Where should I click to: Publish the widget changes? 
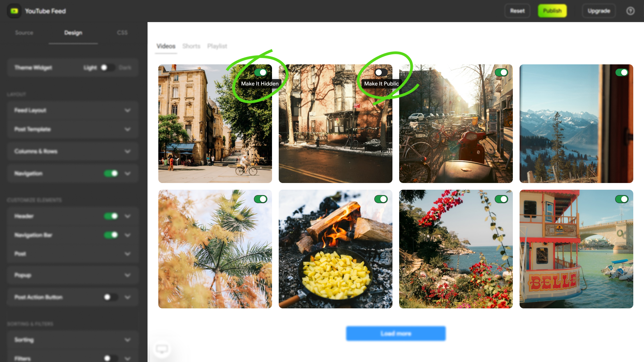(x=552, y=10)
